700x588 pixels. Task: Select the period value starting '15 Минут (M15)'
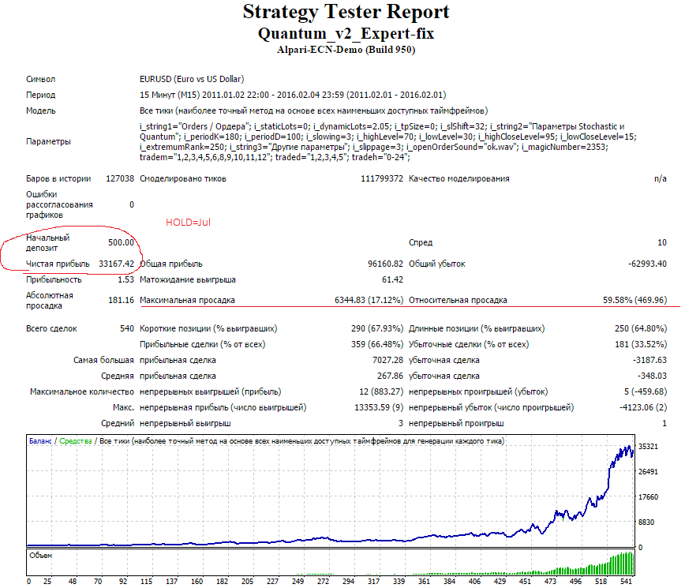[x=293, y=95]
